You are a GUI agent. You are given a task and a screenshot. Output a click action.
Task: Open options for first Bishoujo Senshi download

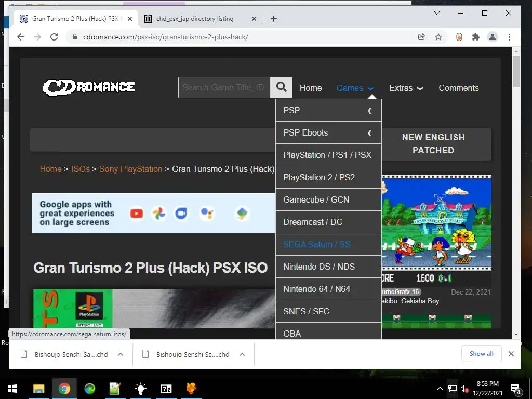coord(121,354)
